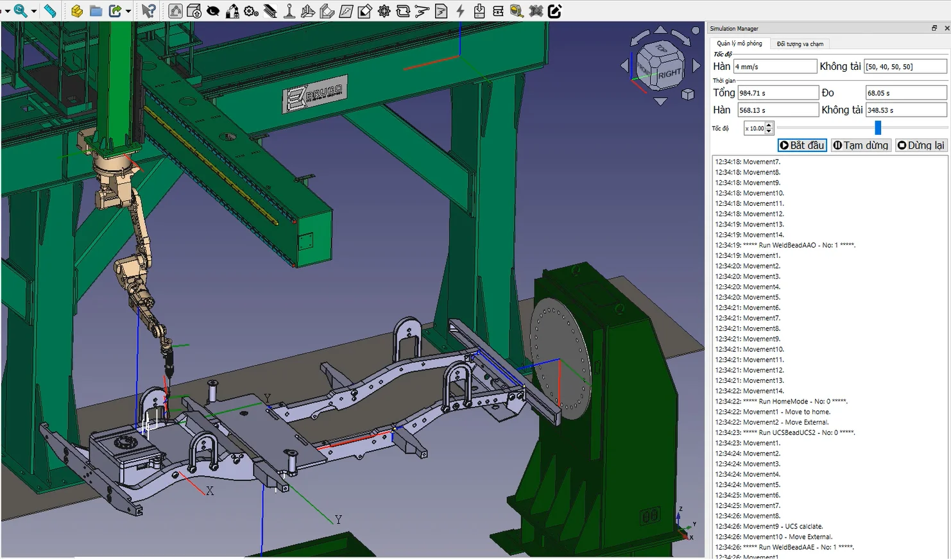Click the export arrow icon
This screenshot has width=951, height=560.
click(115, 11)
